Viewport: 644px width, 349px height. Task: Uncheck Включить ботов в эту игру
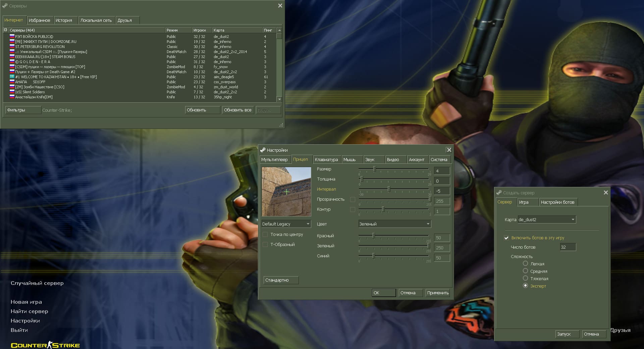click(506, 238)
